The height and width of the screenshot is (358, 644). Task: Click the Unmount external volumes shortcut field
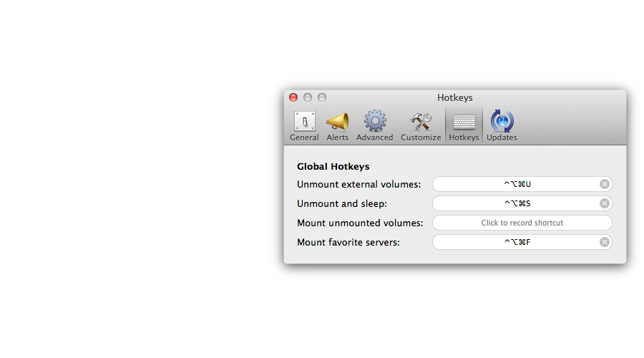point(517,185)
